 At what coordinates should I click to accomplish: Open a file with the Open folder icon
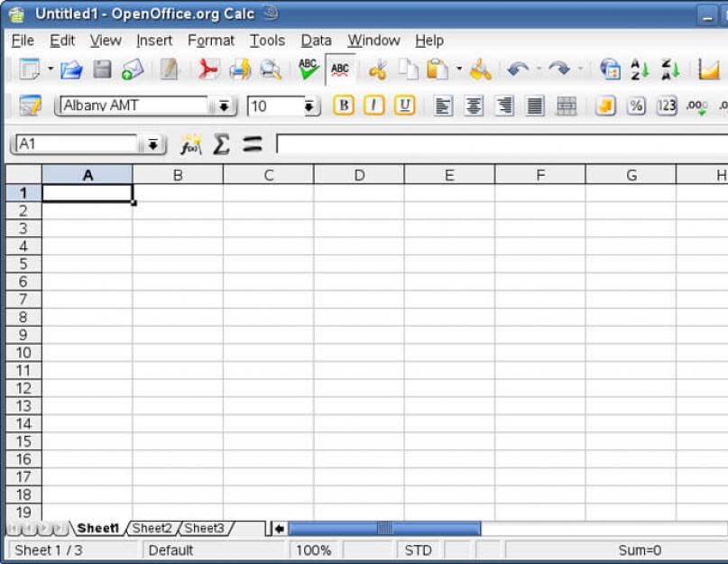tap(71, 69)
